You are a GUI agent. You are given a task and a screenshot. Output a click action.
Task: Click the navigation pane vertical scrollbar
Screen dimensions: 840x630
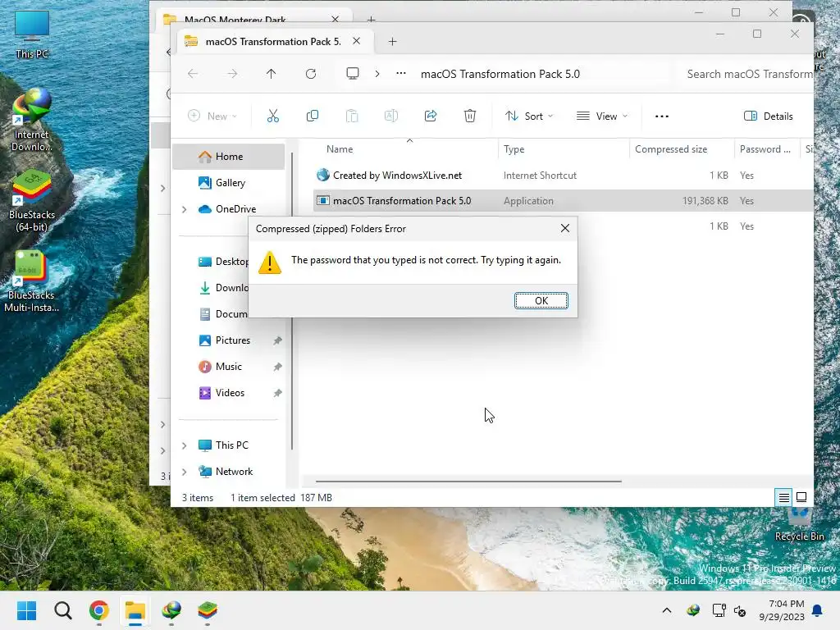click(x=292, y=301)
